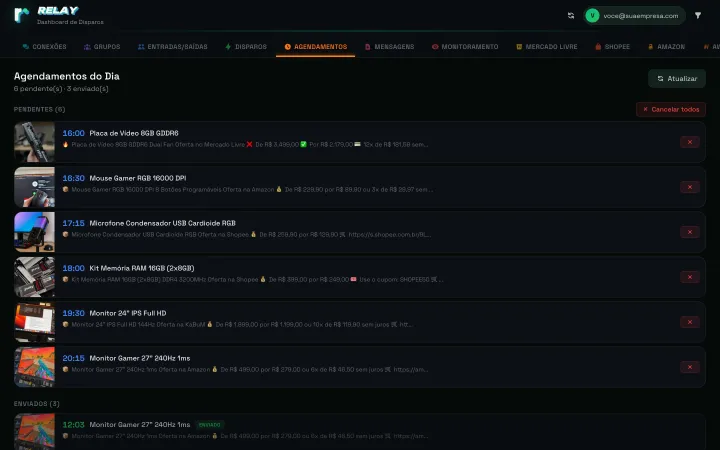The width and height of the screenshot is (720, 450).
Task: Switch to the Grupos tab
Action: click(102, 47)
